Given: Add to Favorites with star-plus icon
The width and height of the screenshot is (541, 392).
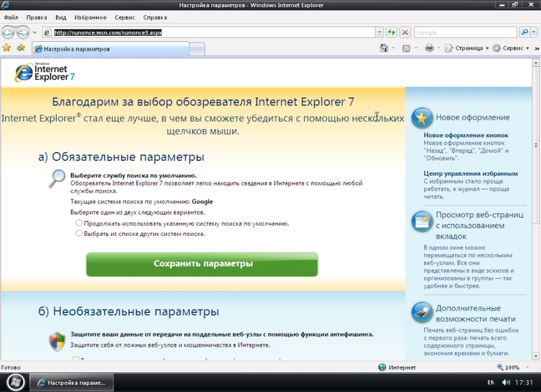Looking at the screenshot, I should (21, 48).
